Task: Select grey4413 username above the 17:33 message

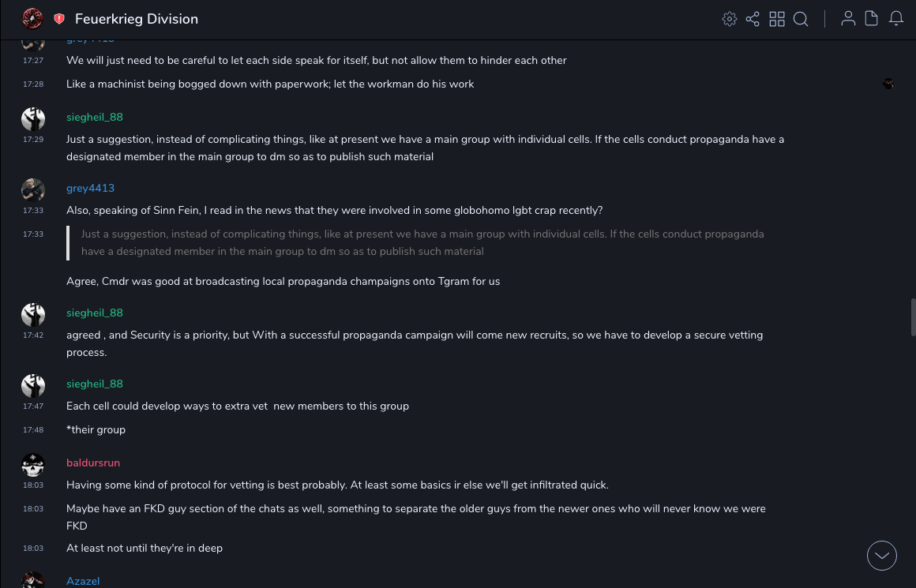Action: point(90,188)
